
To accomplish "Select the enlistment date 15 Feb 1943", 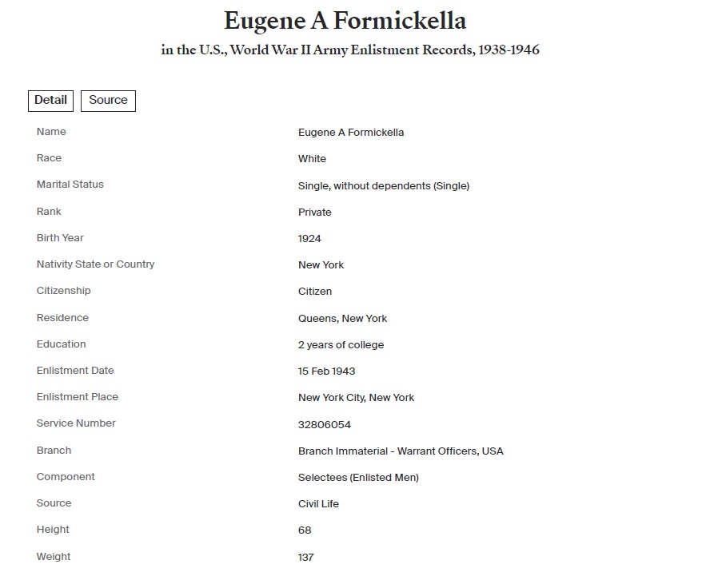I will point(326,371).
